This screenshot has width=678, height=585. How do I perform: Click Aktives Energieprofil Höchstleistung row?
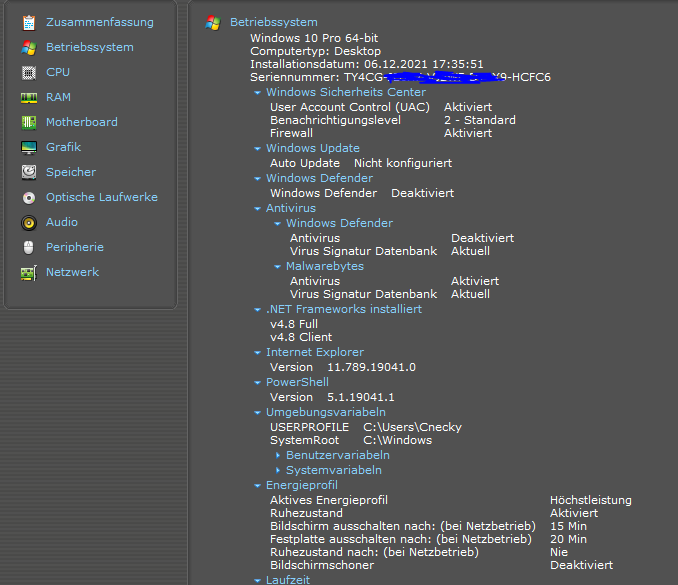[451, 500]
